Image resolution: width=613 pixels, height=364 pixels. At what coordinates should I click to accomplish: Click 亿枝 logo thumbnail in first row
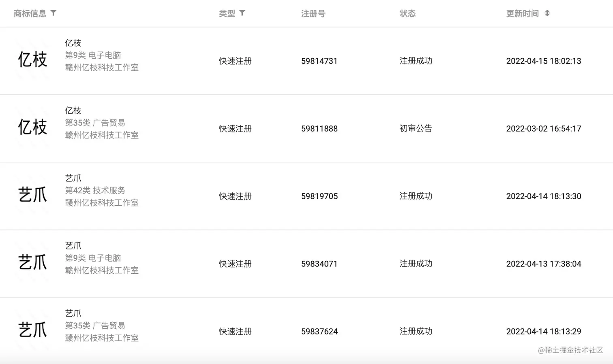(x=32, y=60)
